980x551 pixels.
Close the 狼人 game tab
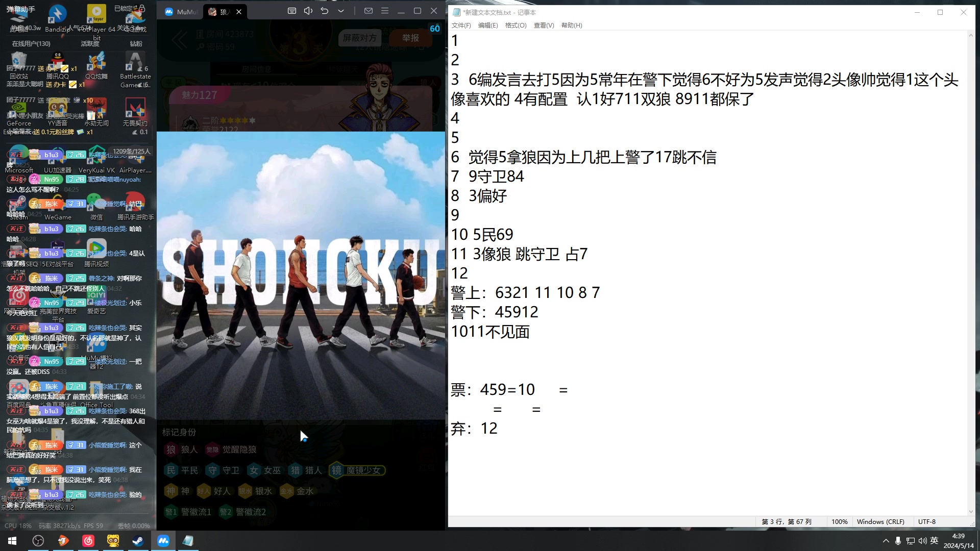pos(239,12)
